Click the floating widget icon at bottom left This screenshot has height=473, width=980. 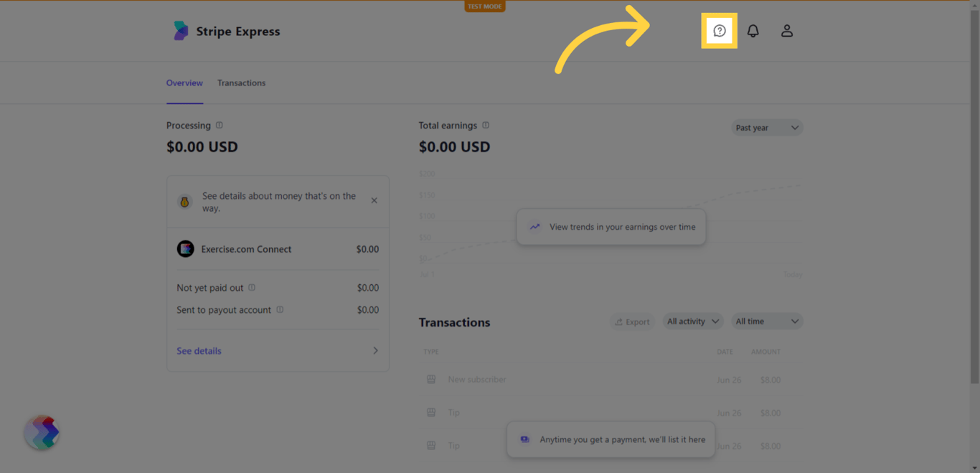(42, 433)
